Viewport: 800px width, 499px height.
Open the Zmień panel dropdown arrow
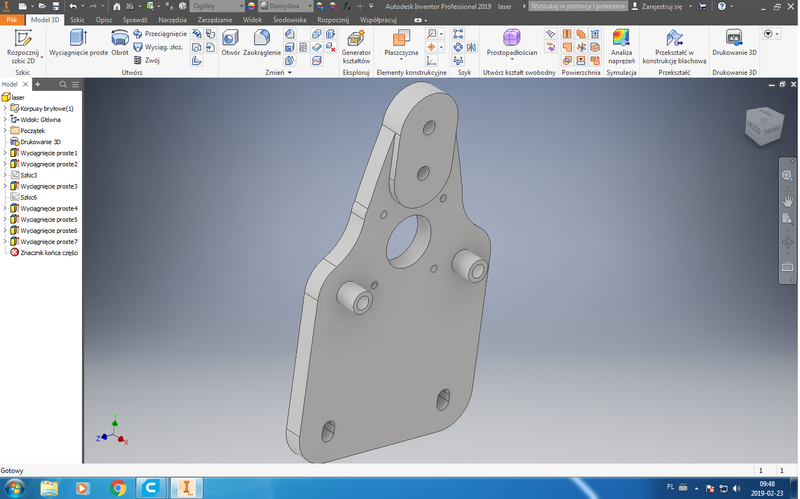290,72
